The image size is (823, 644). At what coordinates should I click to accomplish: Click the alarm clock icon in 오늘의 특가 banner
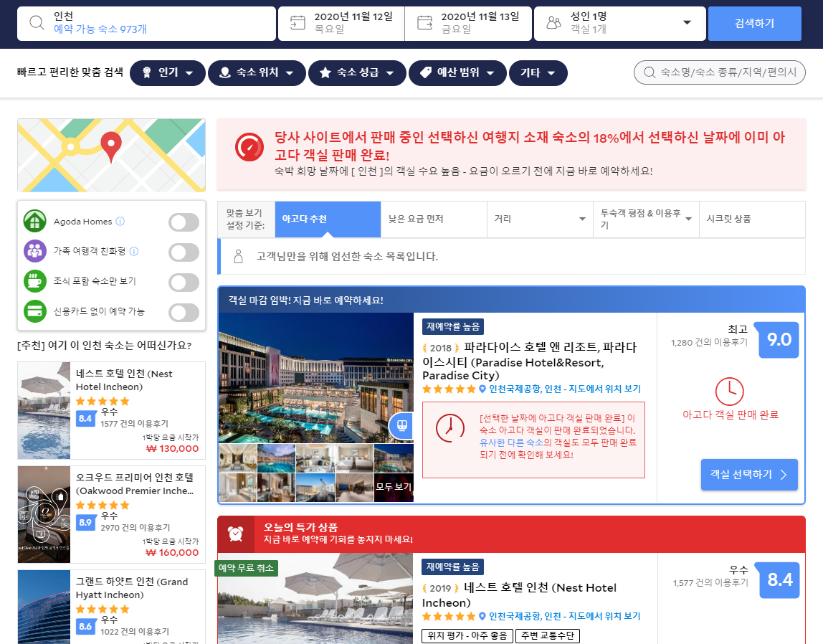236,534
